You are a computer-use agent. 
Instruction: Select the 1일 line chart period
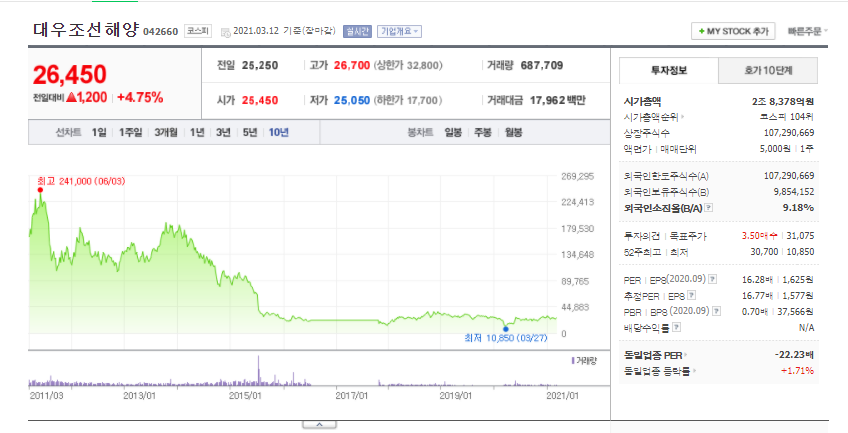coord(99,132)
